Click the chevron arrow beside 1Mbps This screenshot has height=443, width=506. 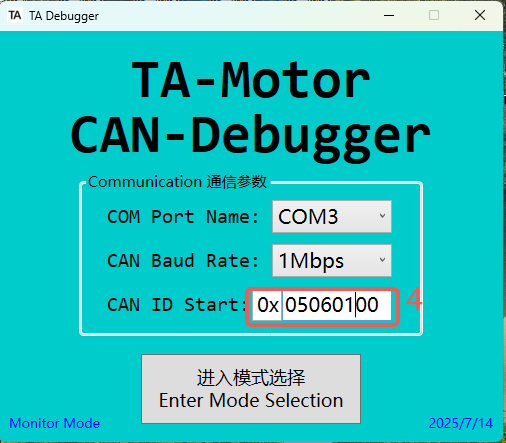point(382,260)
